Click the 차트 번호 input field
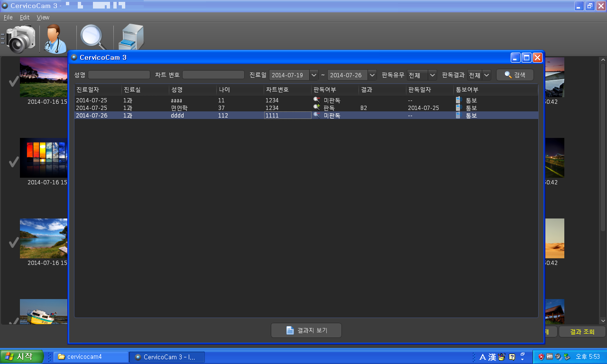This screenshot has height=364, width=607. (x=213, y=75)
